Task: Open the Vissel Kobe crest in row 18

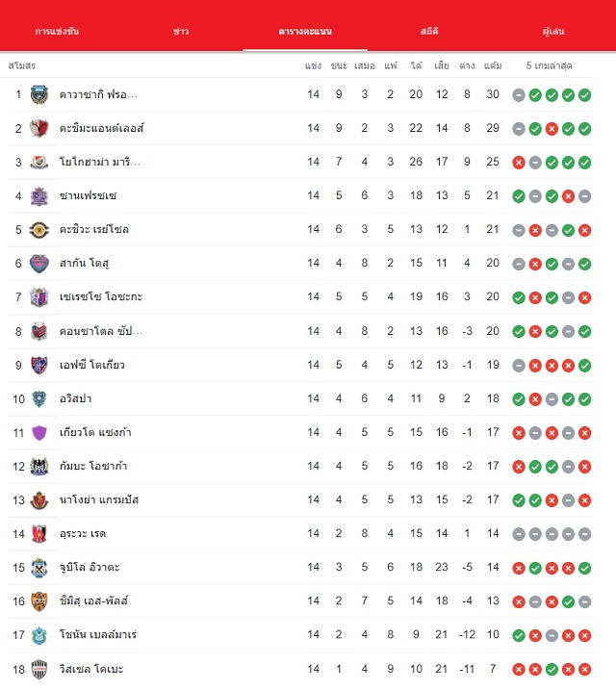Action: (39, 670)
